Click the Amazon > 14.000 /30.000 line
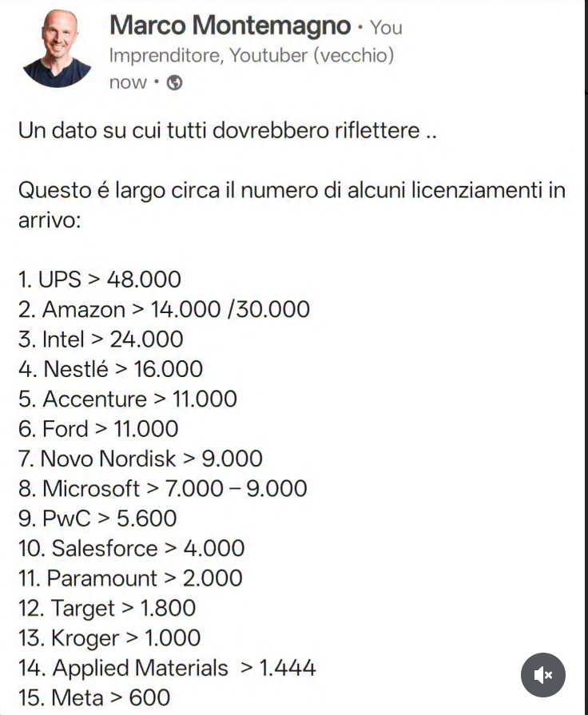Viewport: 588px width, 715px height. pos(164,309)
